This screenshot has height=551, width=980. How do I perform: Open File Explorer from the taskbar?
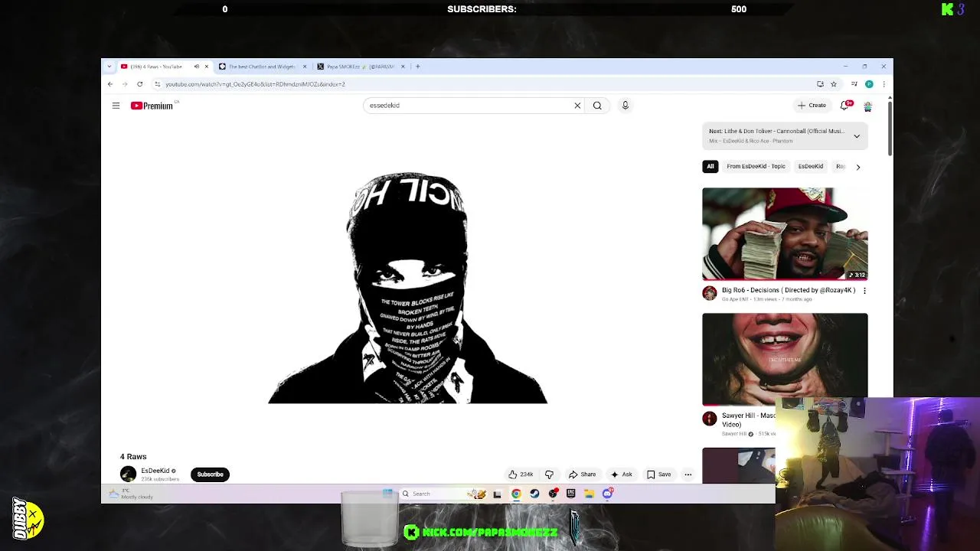click(x=590, y=494)
